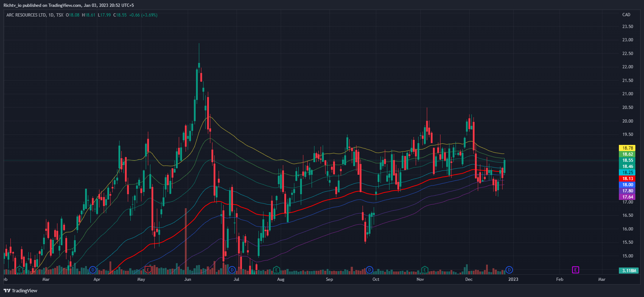Screen dimensions: 644x297
Task: Click the 18.46 price label
Action: tap(627, 166)
